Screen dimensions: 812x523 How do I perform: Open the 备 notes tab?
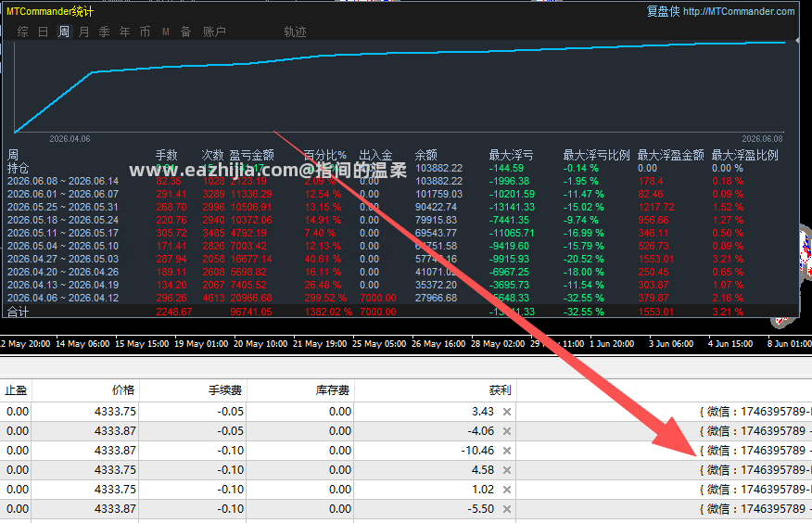pyautogui.click(x=186, y=32)
